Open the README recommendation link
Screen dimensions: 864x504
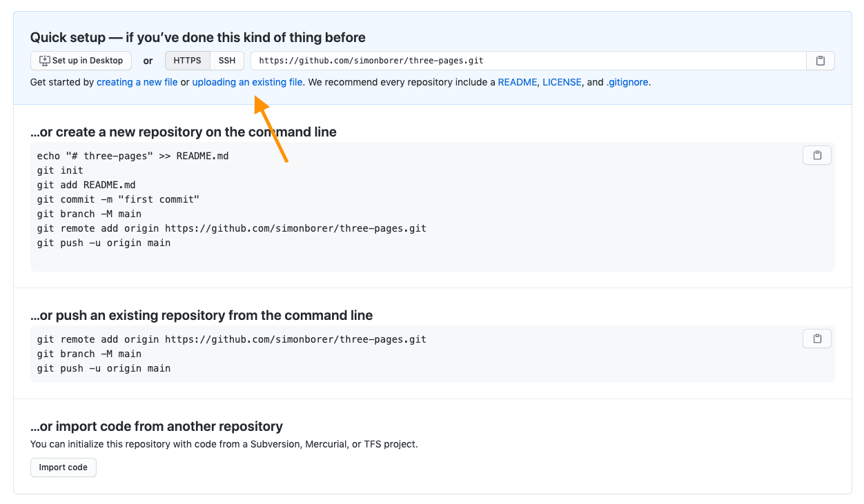tap(517, 82)
